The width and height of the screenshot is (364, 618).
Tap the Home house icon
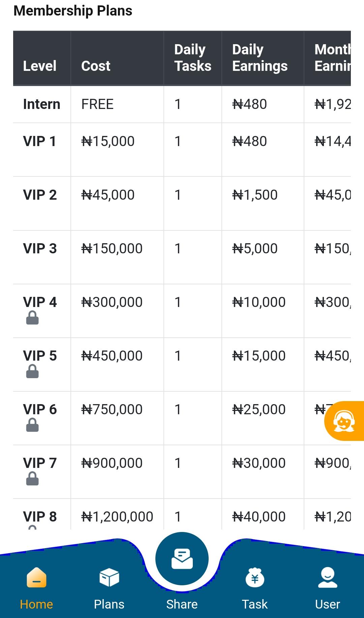[36, 578]
